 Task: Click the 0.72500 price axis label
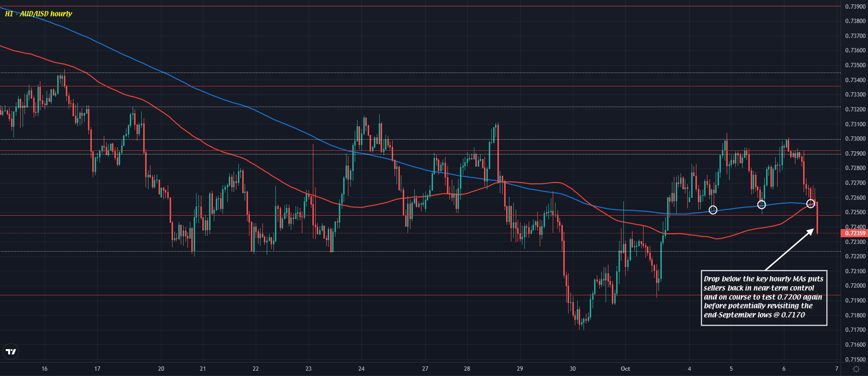click(x=856, y=212)
